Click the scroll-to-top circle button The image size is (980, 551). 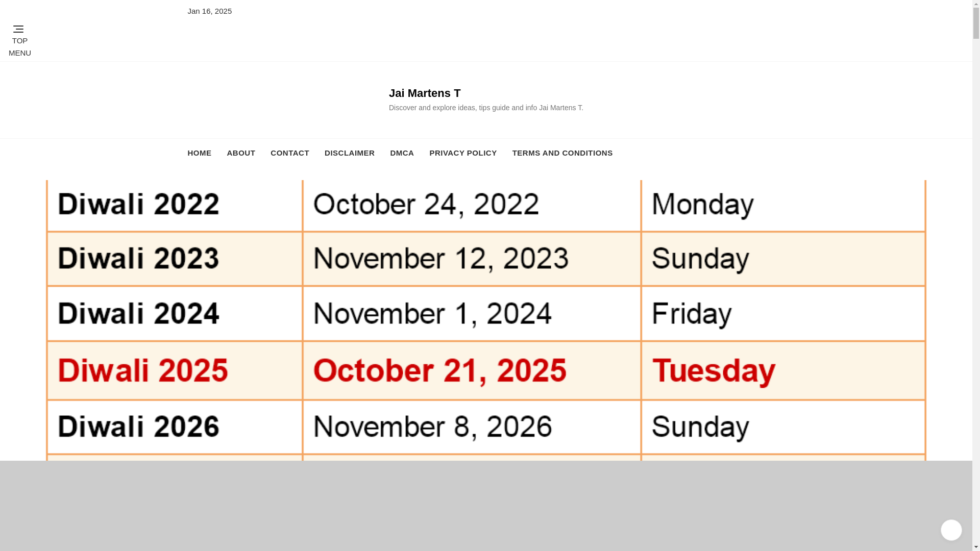(x=951, y=530)
